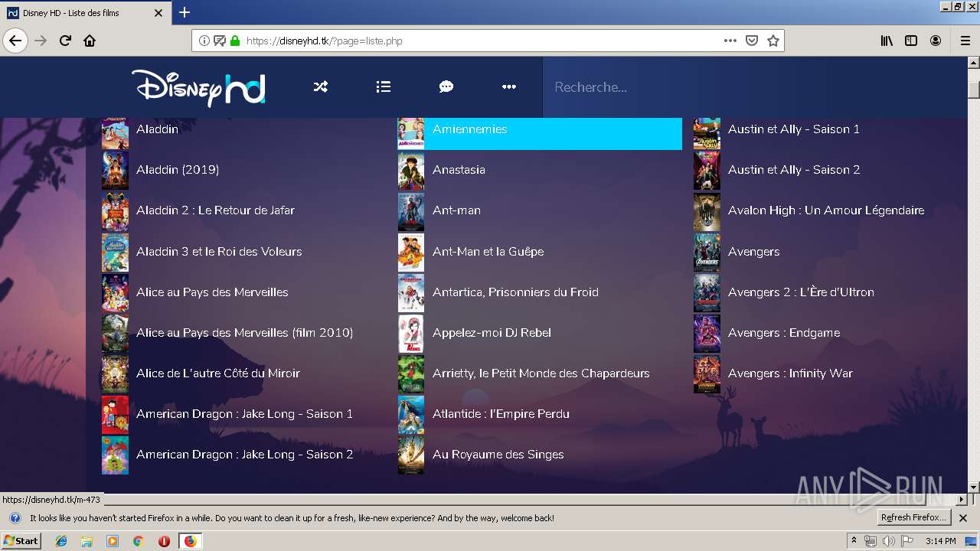Viewport: 980px width, 551px height.
Task: Open Firefox hamburger menu
Action: click(965, 41)
